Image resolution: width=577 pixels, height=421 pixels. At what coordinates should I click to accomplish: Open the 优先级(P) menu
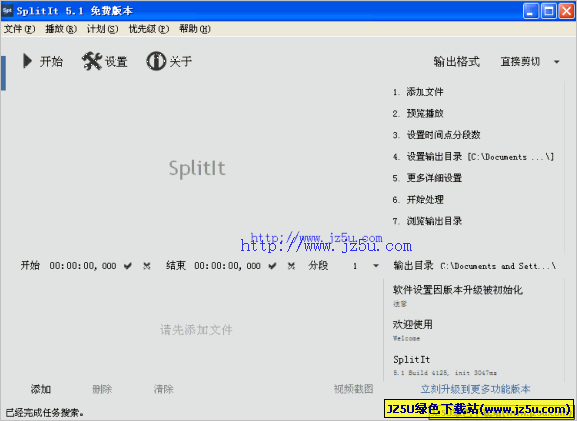[x=149, y=29]
